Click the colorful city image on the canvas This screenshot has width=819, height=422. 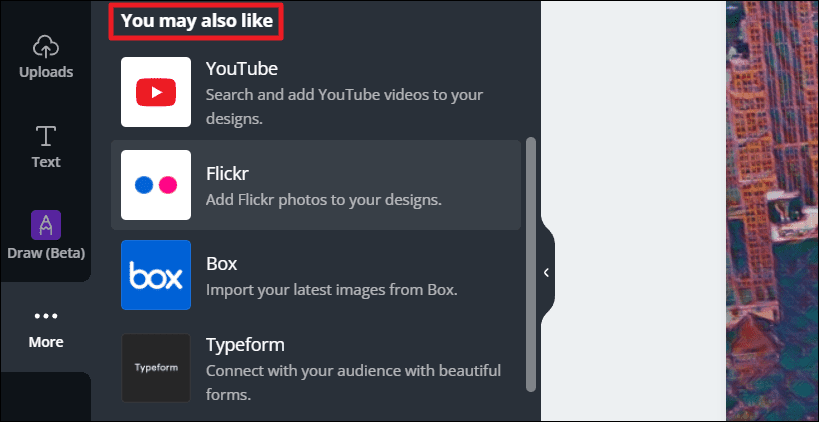pos(772,210)
